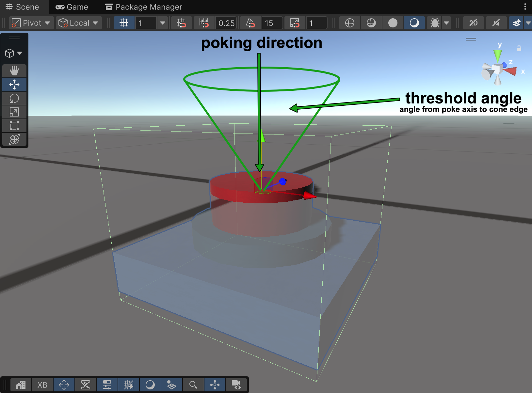Toggle the XB overlay button
Screen dimensions: 532x393
click(42, 385)
